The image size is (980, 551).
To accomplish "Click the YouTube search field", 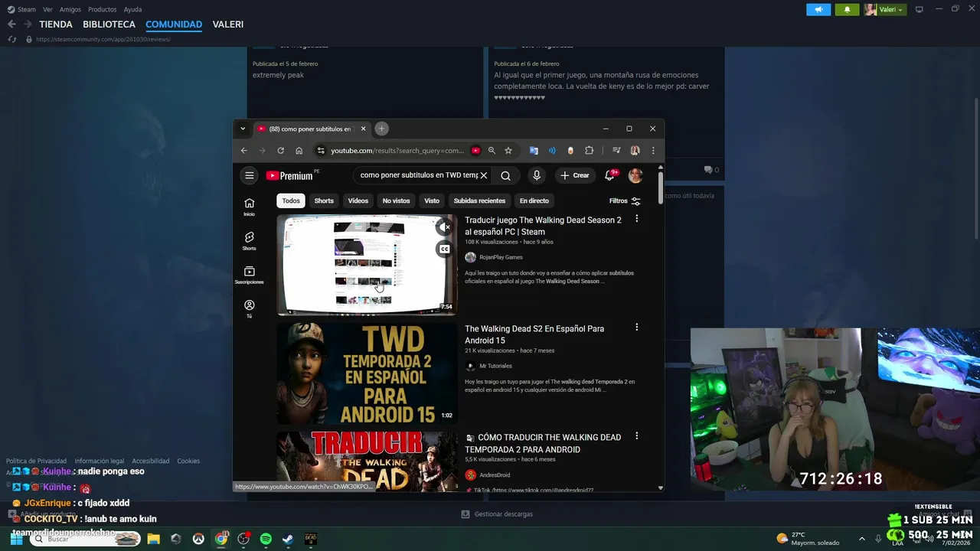I will [419, 175].
